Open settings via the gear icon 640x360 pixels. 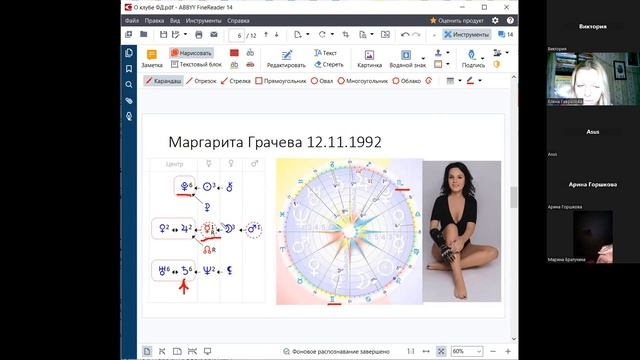(495, 20)
